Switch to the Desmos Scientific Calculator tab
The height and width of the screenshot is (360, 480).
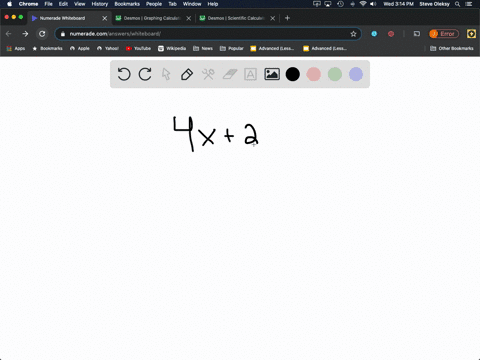point(236,18)
